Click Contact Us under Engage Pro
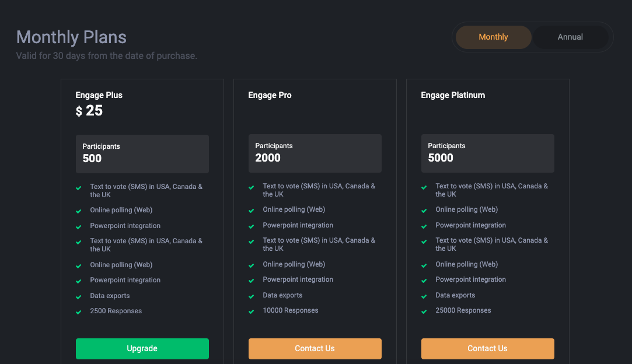This screenshot has width=632, height=364. tap(315, 349)
